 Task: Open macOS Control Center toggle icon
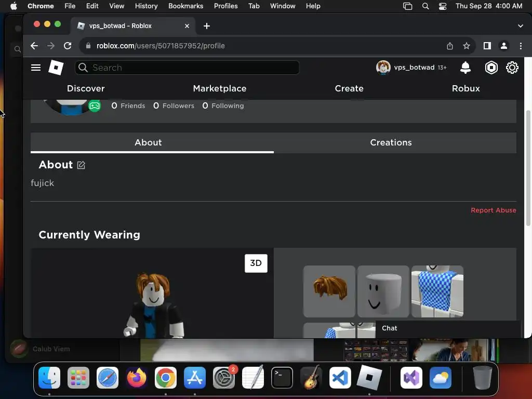(443, 6)
